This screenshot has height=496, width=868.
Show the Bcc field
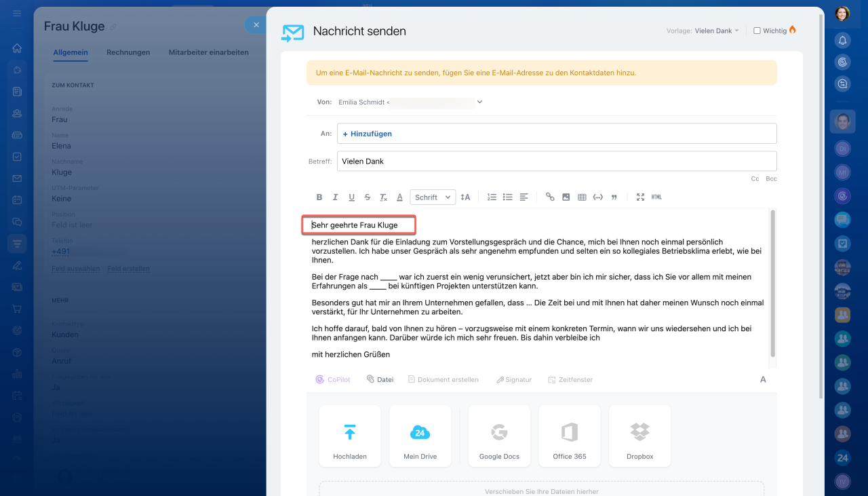point(771,179)
